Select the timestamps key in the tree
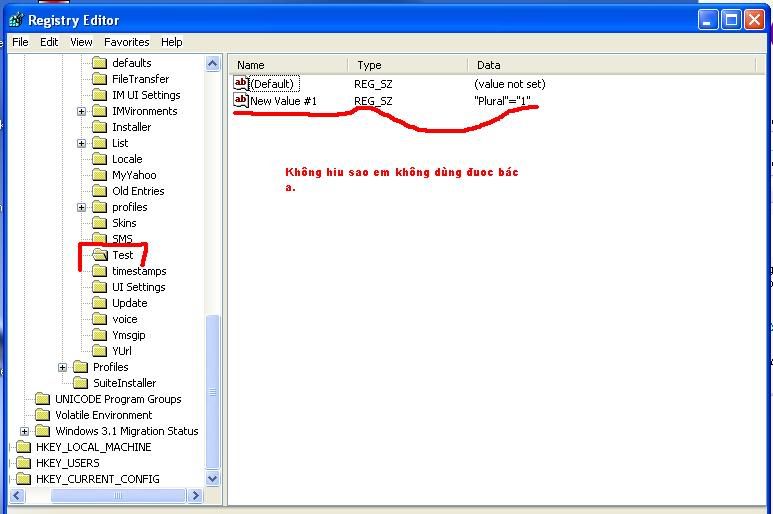Viewport: 773px width, 514px height. [x=139, y=271]
